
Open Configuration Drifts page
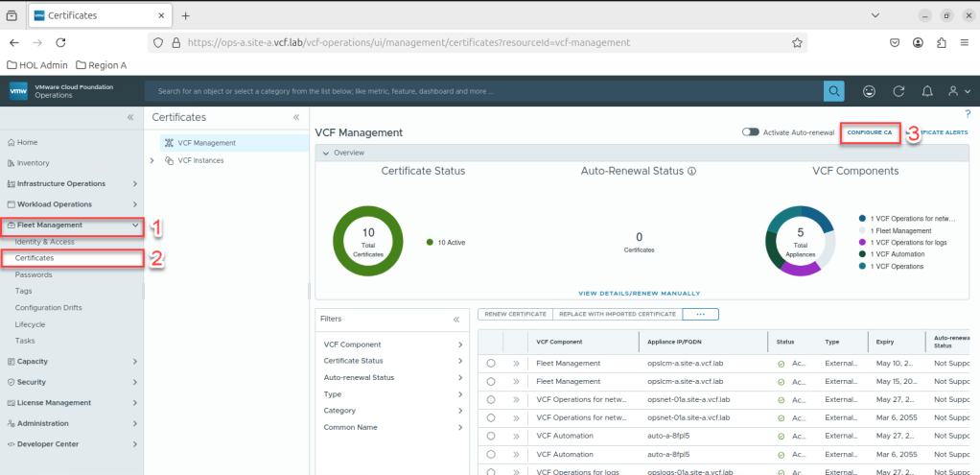click(x=48, y=308)
